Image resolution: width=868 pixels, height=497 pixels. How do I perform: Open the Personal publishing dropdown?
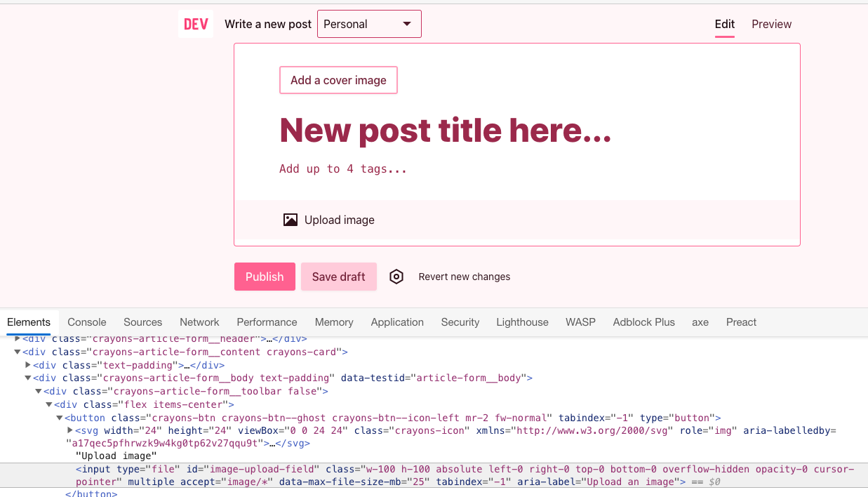(x=368, y=23)
